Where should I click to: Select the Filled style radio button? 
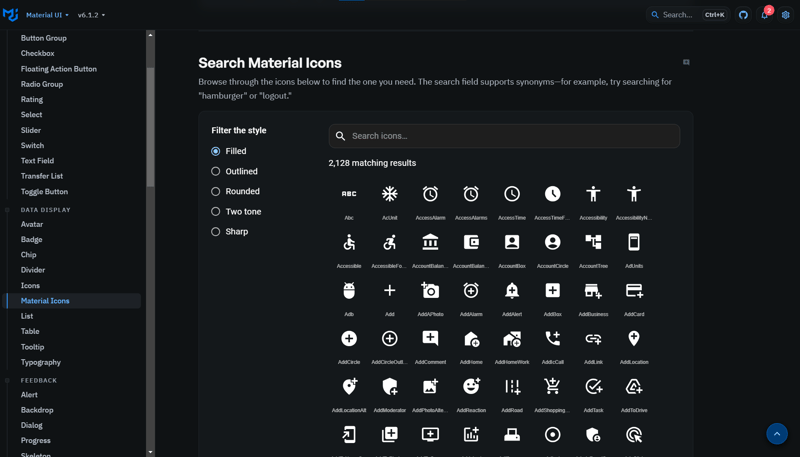click(x=216, y=151)
